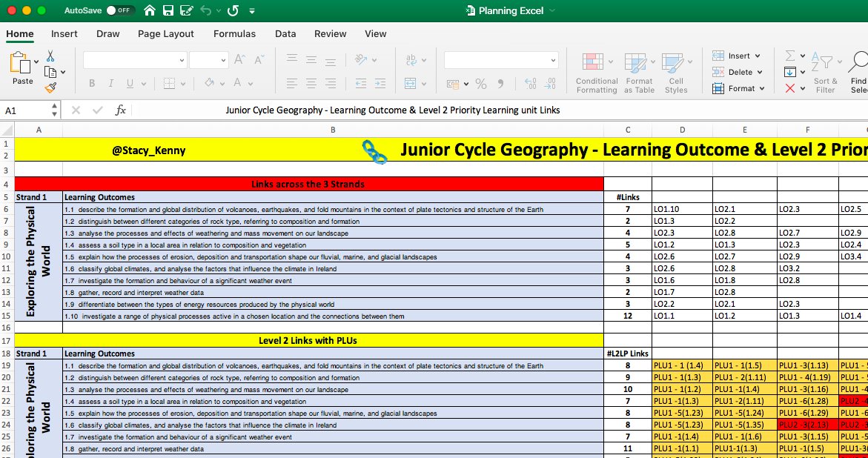This screenshot has width=868, height=458.
Task: Click the AutoSum icon
Action: [x=790, y=56]
